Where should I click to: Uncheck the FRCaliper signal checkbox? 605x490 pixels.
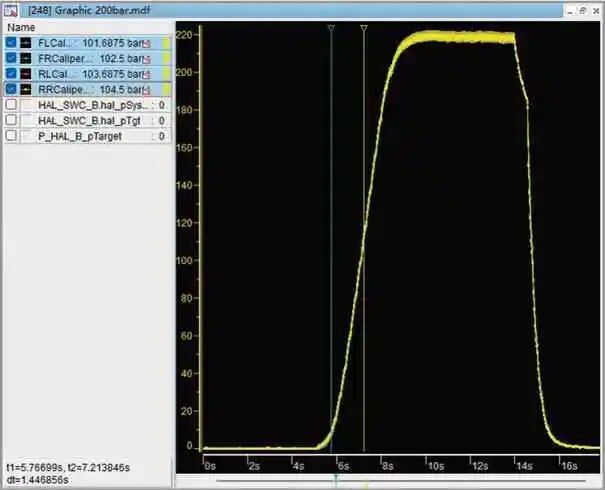(12, 58)
